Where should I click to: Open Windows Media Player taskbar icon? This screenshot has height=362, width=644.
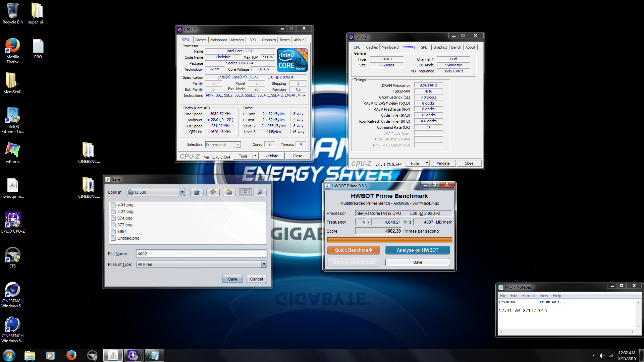coord(50,355)
